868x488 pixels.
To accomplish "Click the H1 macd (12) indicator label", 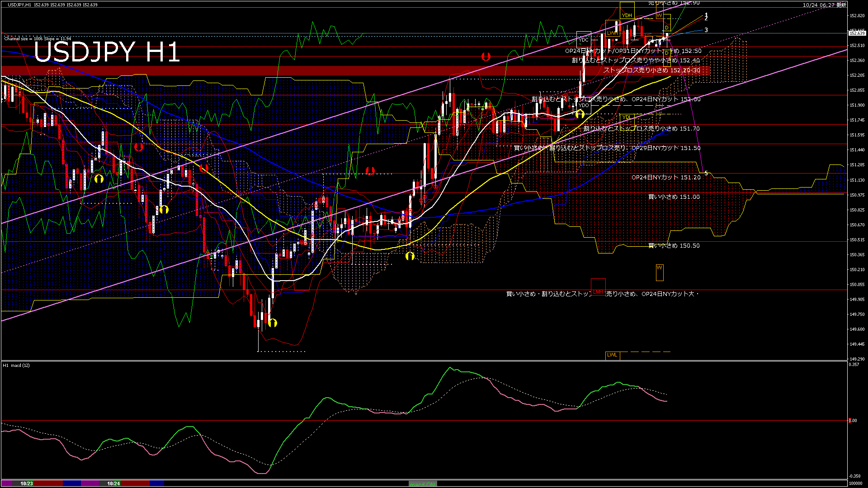I will point(16,365).
